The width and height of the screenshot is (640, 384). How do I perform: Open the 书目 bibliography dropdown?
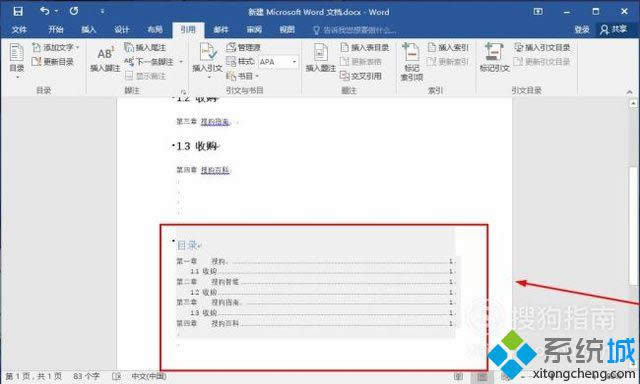(242, 76)
